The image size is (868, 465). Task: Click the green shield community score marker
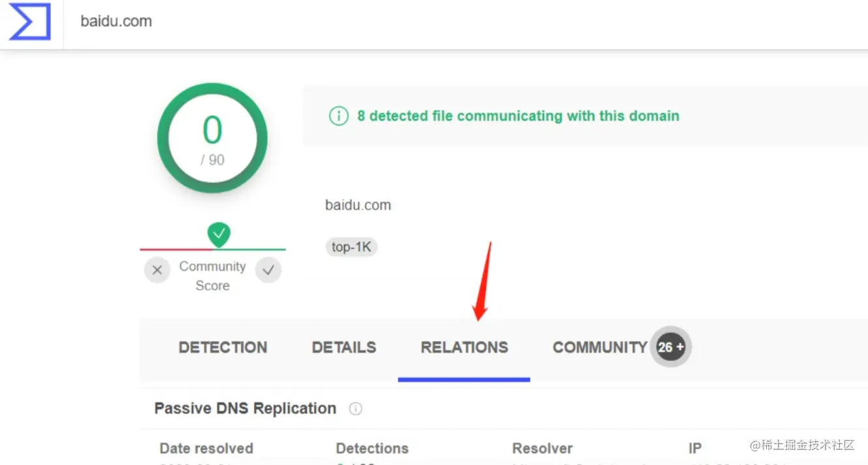[219, 234]
